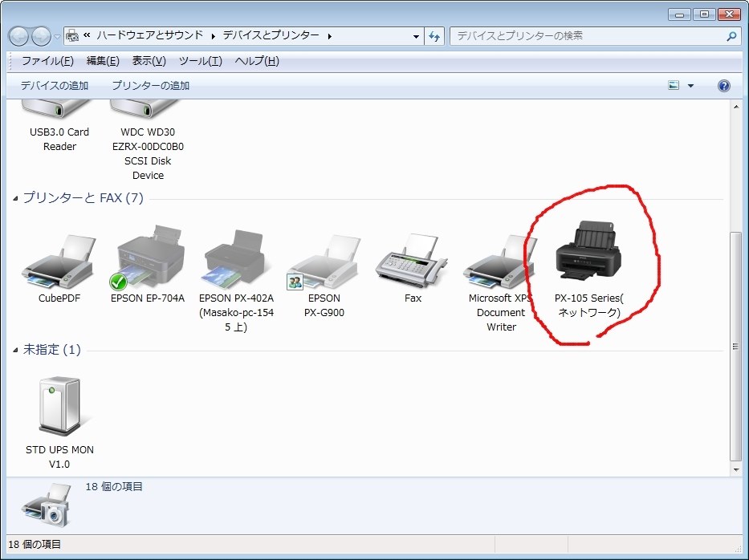
Task: Open the view options dropdown on toolbar
Action: point(689,84)
